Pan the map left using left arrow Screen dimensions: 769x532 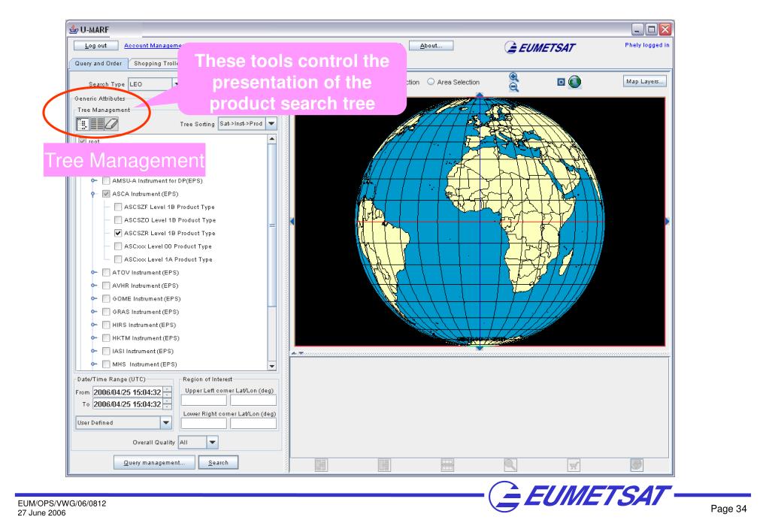coord(292,222)
